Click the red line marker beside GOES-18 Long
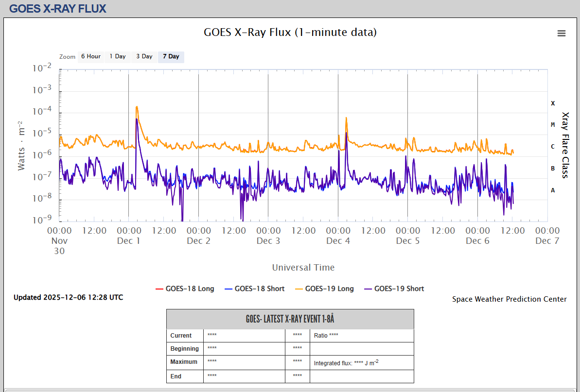The image size is (580, 392). point(159,289)
